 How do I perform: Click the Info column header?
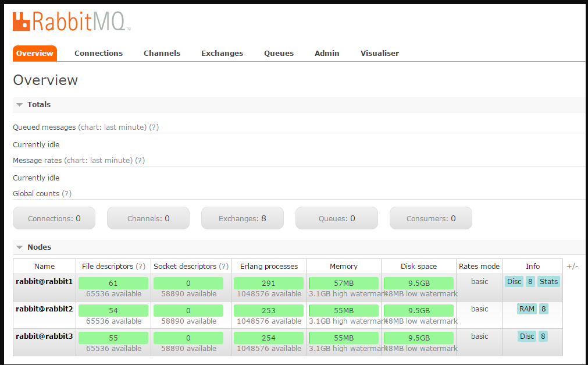point(533,266)
